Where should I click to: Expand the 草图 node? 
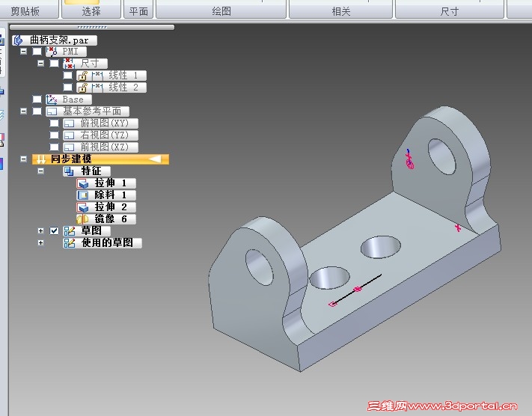coord(40,230)
